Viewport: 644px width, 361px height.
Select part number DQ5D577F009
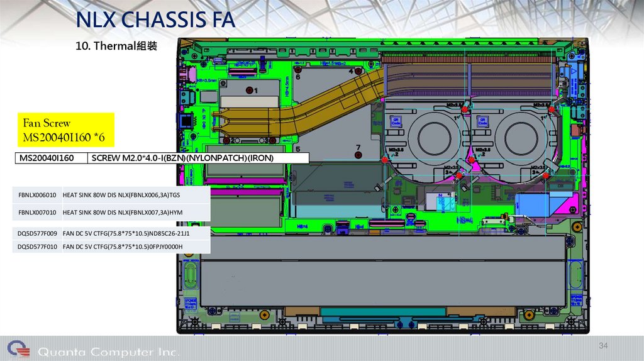[37, 233]
